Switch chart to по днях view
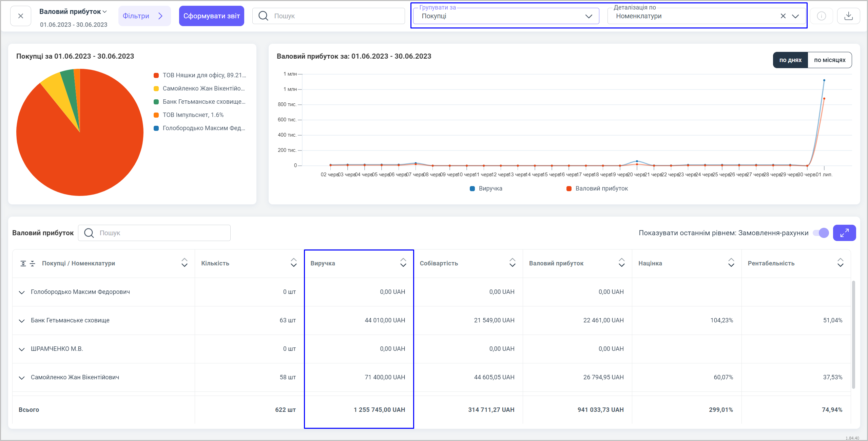 [790, 60]
